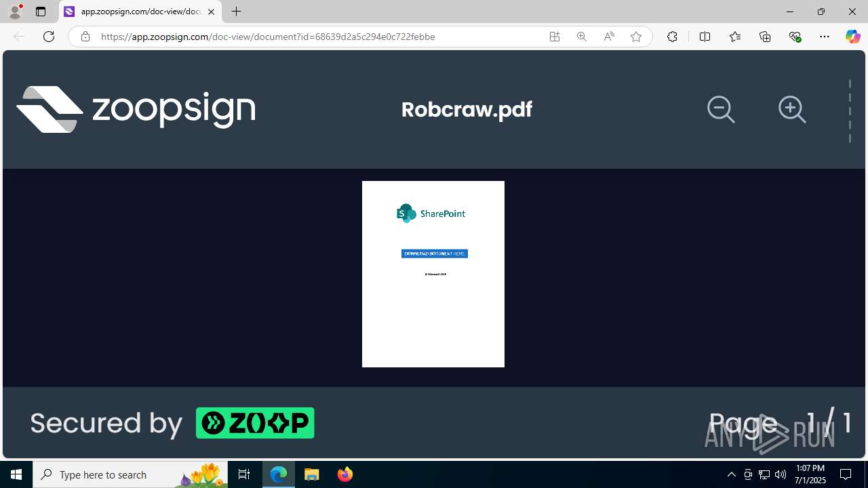Open Firefox from taskbar
868x488 pixels.
point(345,474)
